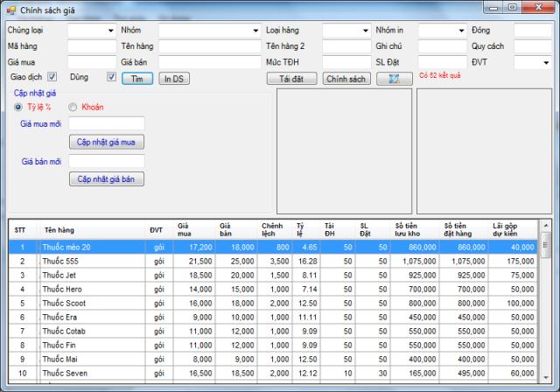Click the Chính sách giá window title icon
This screenshot has height=392, width=560.
[11, 10]
